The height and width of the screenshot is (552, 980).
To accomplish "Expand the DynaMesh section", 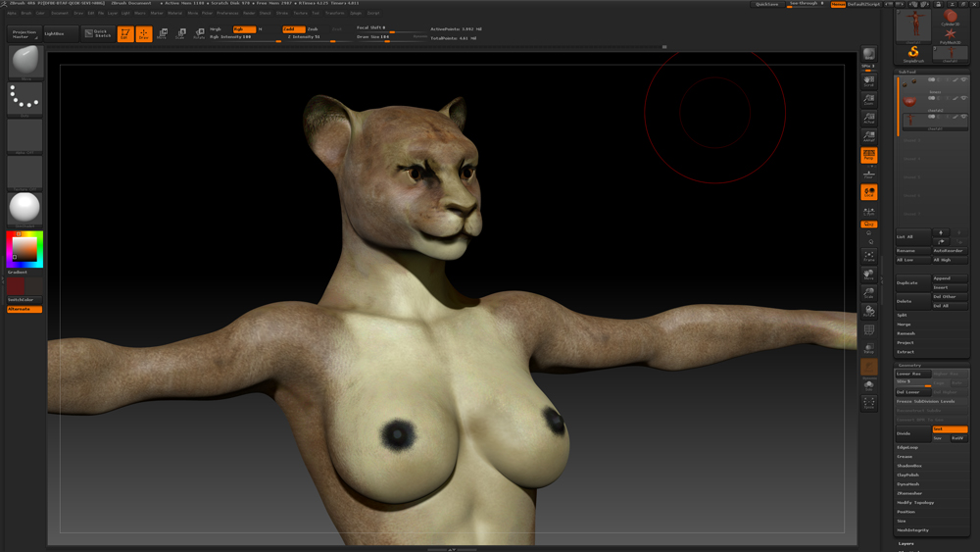I will [x=908, y=484].
